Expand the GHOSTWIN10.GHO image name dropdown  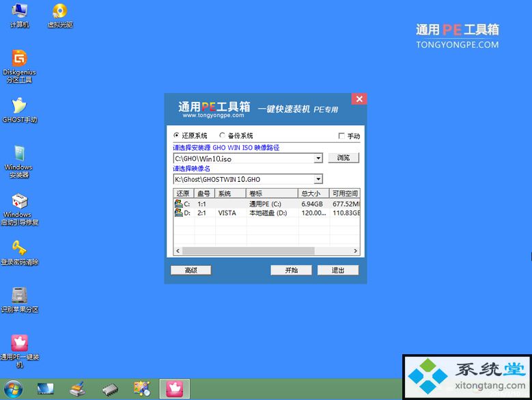point(318,179)
